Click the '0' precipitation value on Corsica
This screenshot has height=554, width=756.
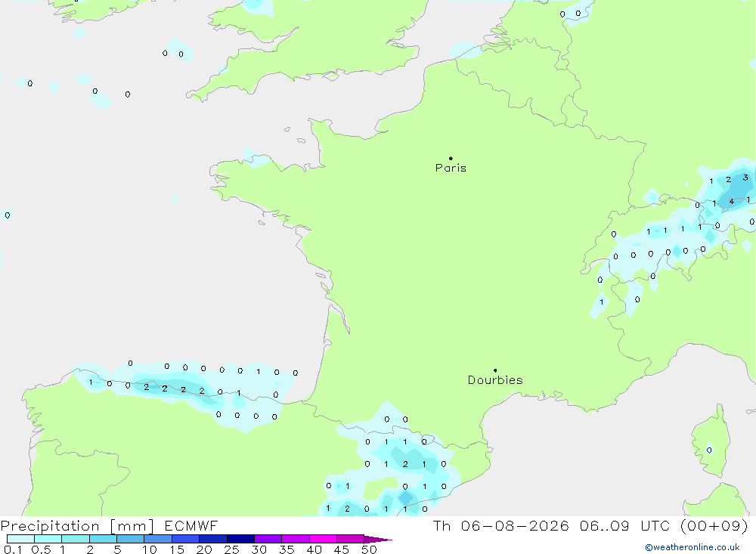pyautogui.click(x=709, y=450)
